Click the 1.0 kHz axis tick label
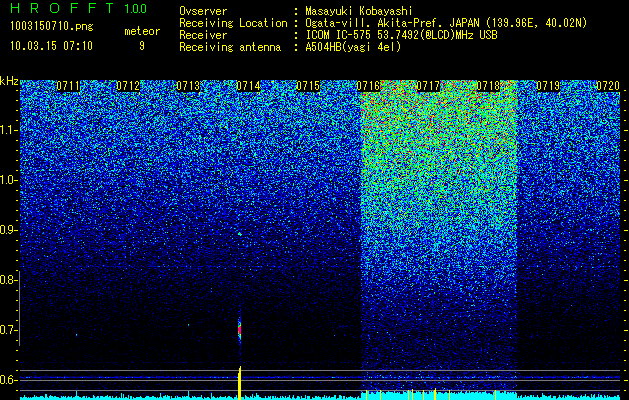This screenshot has width=629, height=400. pyautogui.click(x=7, y=180)
